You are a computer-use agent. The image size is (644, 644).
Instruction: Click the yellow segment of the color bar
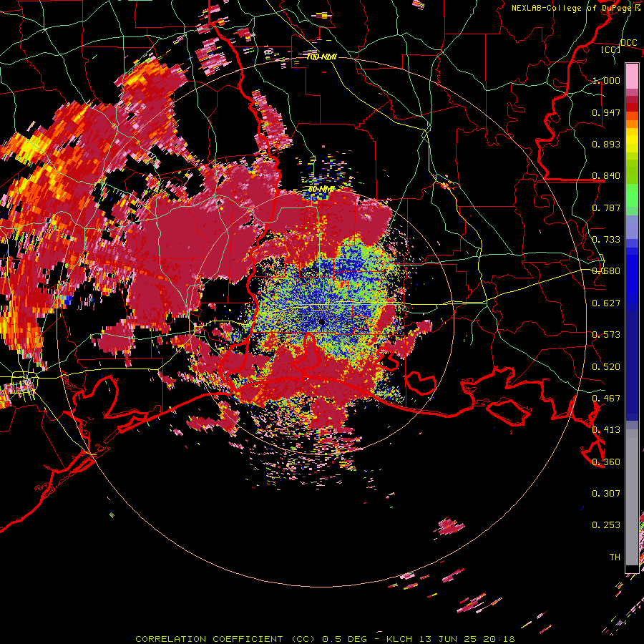click(632, 140)
